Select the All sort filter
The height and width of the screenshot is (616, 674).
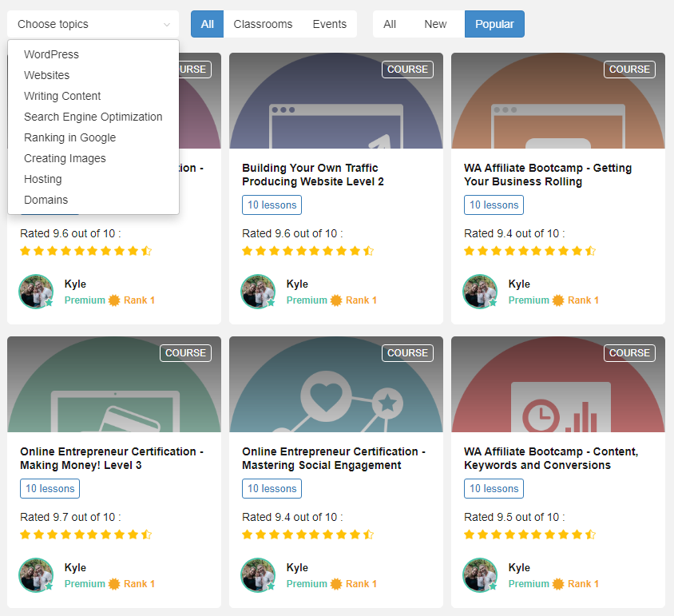click(x=390, y=24)
